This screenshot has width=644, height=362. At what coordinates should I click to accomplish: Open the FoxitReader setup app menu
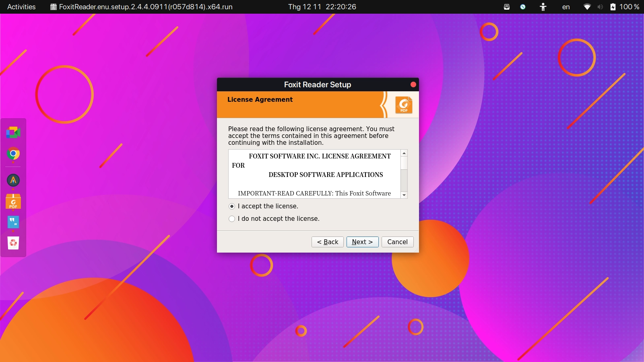(x=141, y=7)
